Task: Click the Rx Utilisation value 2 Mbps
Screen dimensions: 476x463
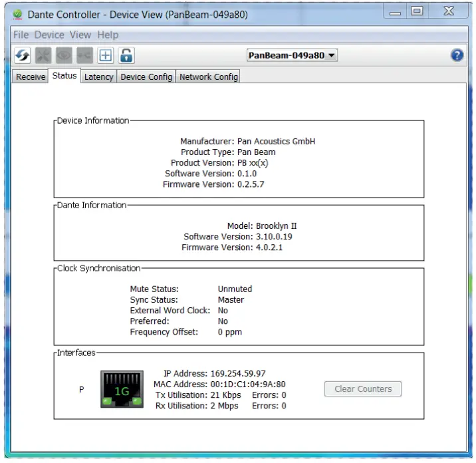Action: click(224, 406)
